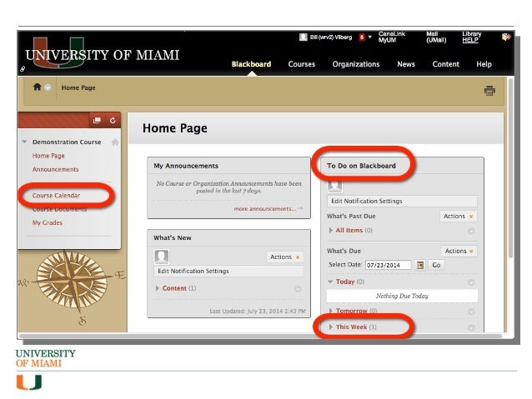Click the avatar in What's New module

[x=161, y=257]
